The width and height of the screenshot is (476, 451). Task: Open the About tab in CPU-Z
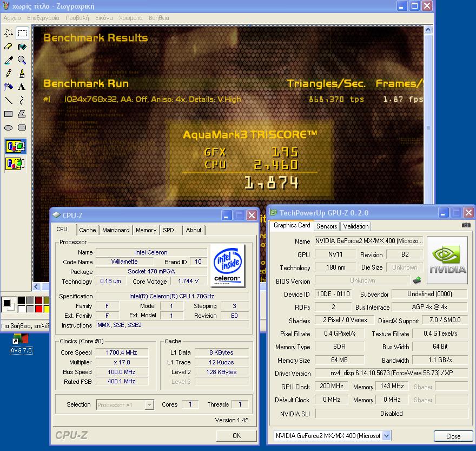coord(194,230)
